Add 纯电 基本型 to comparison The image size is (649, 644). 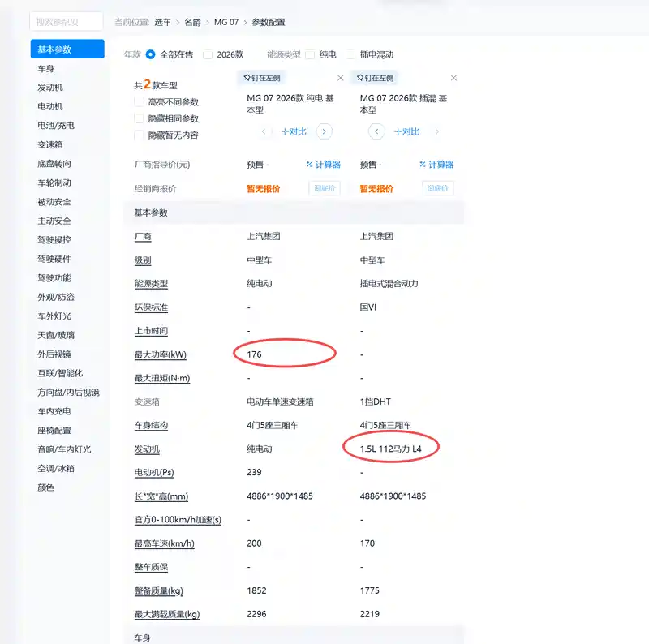click(x=294, y=131)
